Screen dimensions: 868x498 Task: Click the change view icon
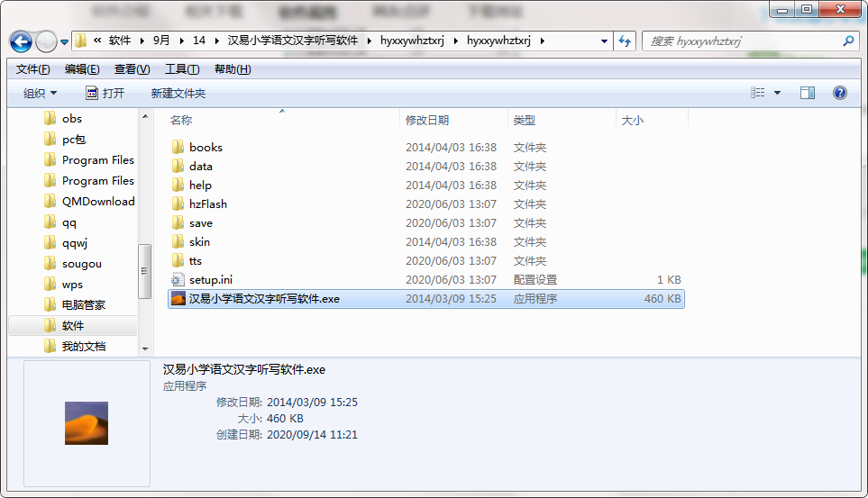pos(758,93)
